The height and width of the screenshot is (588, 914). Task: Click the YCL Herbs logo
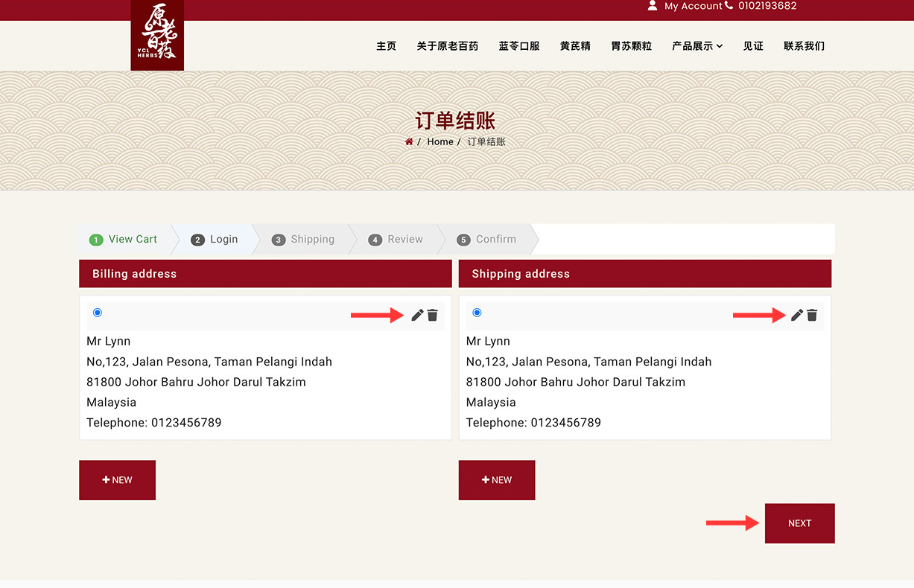[157, 35]
